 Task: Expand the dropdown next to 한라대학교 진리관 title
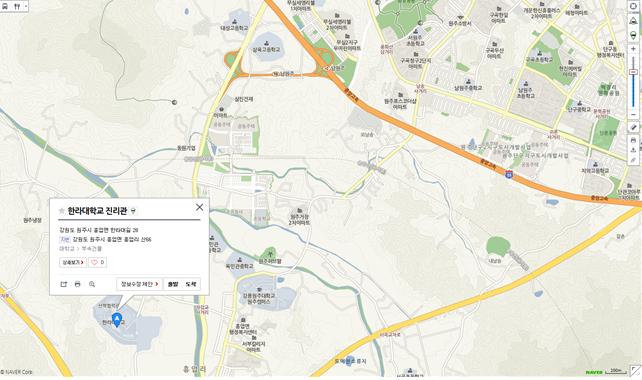point(133,211)
